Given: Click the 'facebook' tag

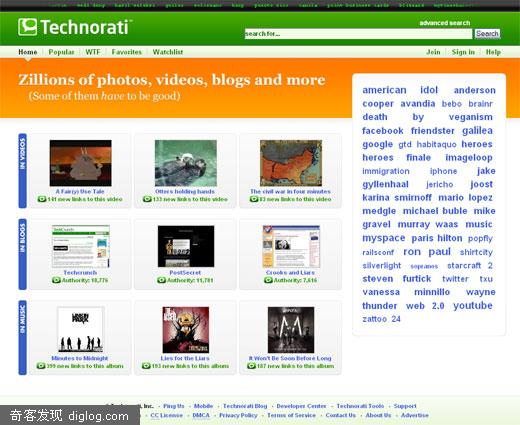Looking at the screenshot, I should pyautogui.click(x=383, y=131).
